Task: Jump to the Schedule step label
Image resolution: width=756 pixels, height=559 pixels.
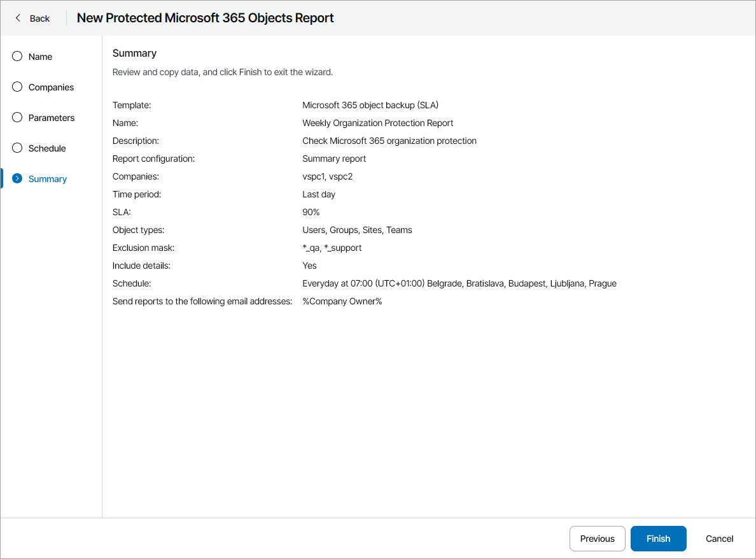Action: click(47, 148)
